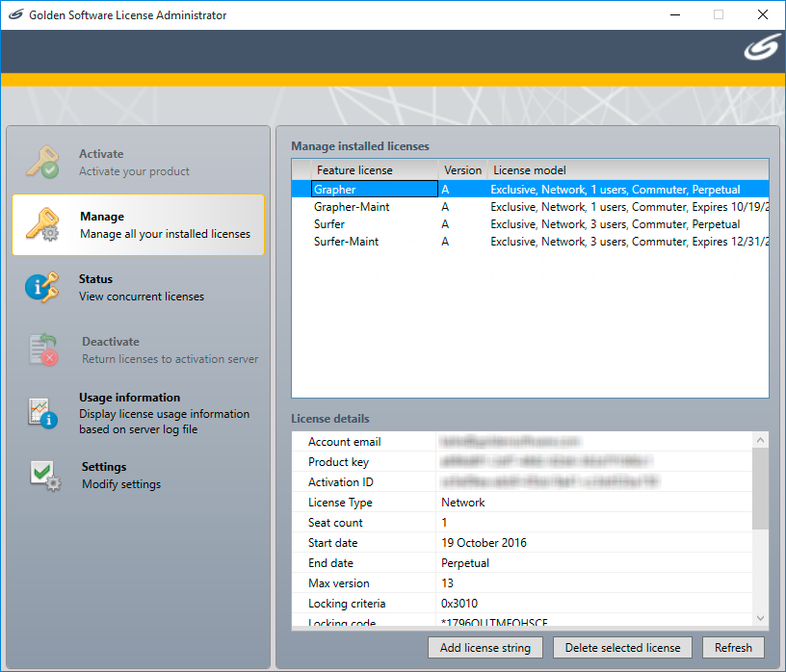
Task: Sort by the Version column header
Action: [462, 169]
